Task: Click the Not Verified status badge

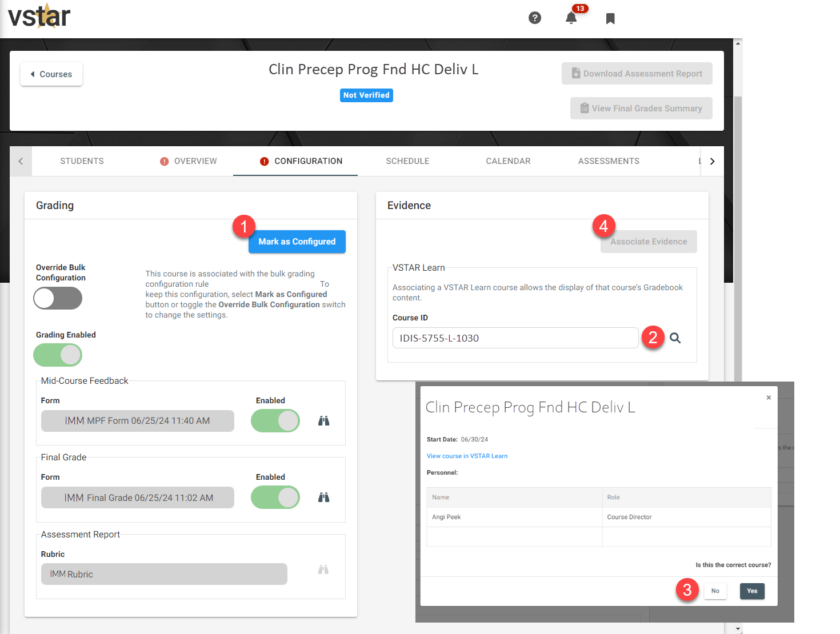Action: click(x=366, y=95)
